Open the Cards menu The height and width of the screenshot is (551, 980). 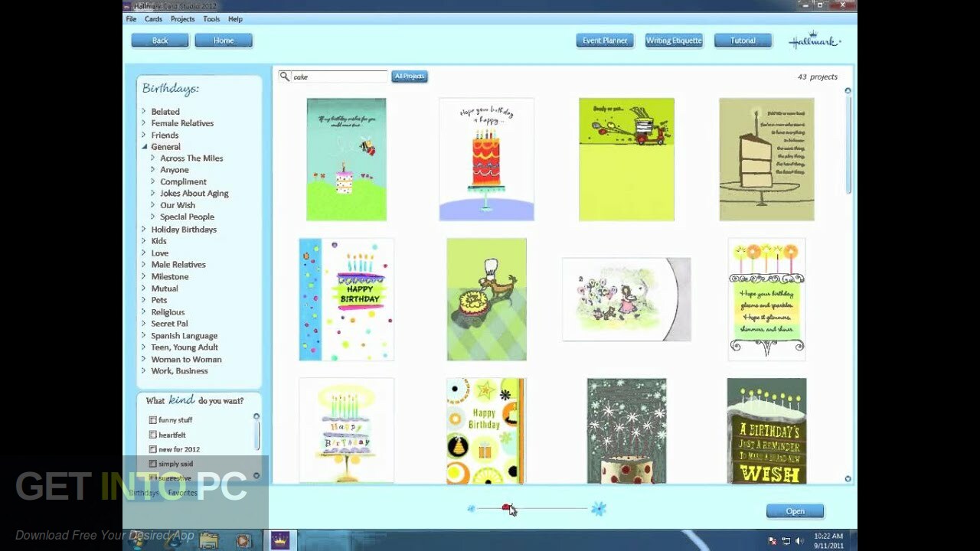point(153,19)
